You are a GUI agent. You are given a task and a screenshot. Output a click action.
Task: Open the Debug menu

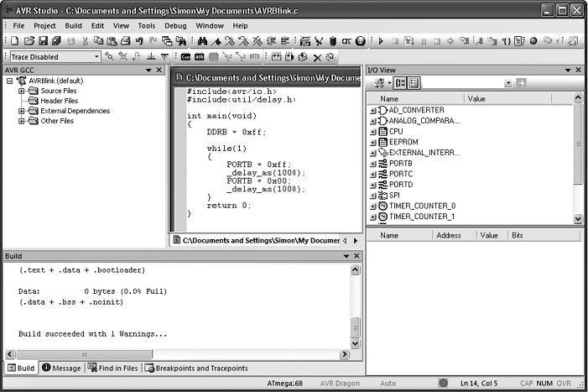click(175, 25)
